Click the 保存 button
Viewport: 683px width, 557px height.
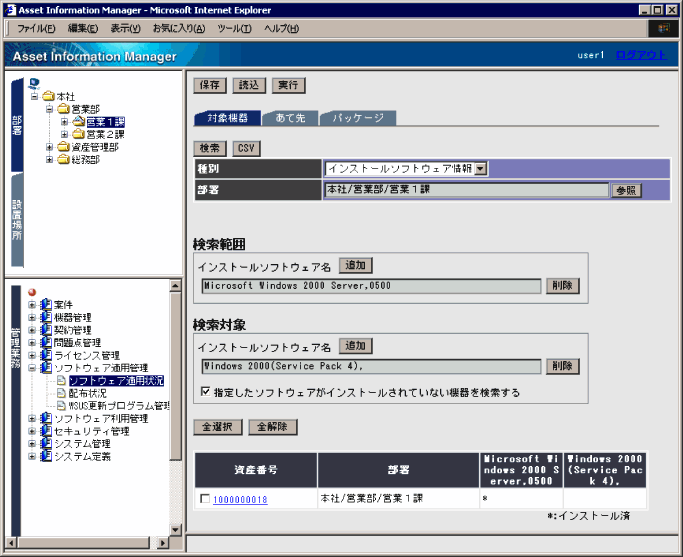click(x=210, y=85)
